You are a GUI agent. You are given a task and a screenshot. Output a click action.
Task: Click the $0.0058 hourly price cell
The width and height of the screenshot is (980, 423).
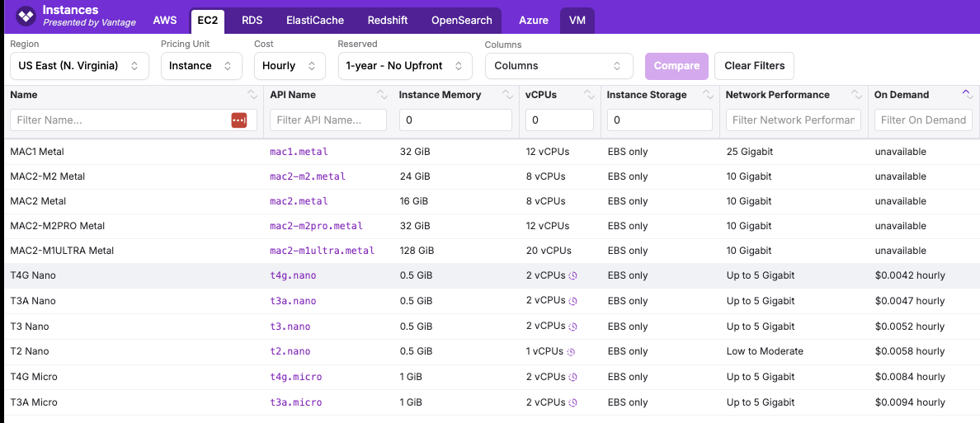(x=909, y=352)
